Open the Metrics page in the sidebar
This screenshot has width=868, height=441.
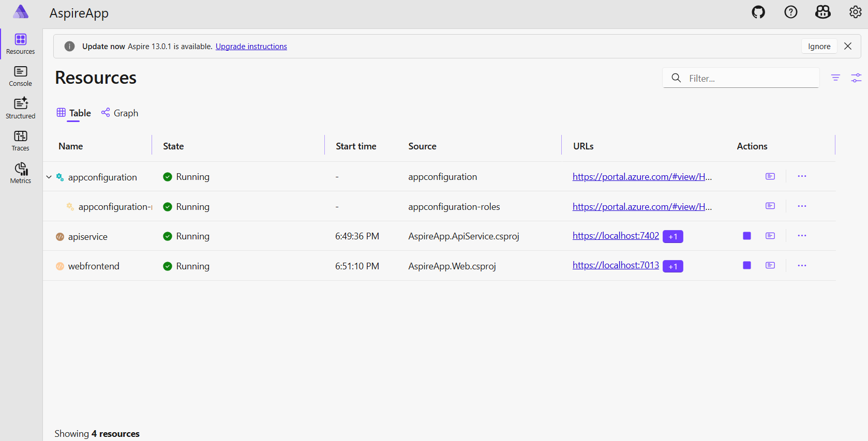click(21, 173)
